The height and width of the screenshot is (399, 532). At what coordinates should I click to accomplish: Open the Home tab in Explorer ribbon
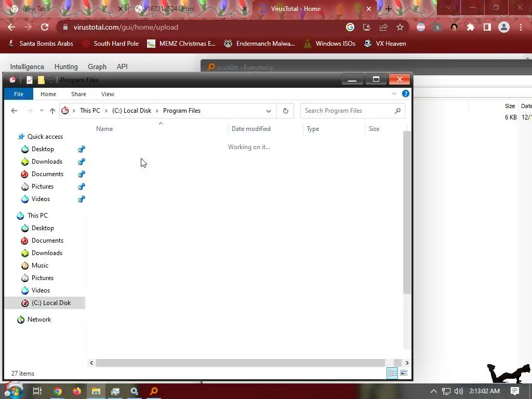click(x=48, y=94)
